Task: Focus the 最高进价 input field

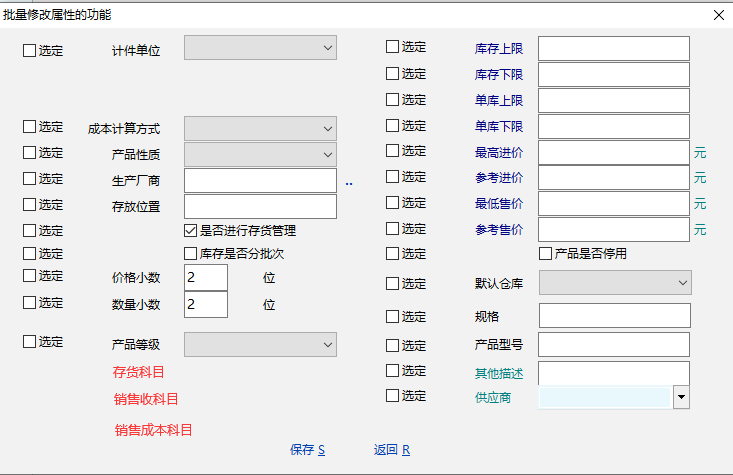Action: tap(613, 152)
